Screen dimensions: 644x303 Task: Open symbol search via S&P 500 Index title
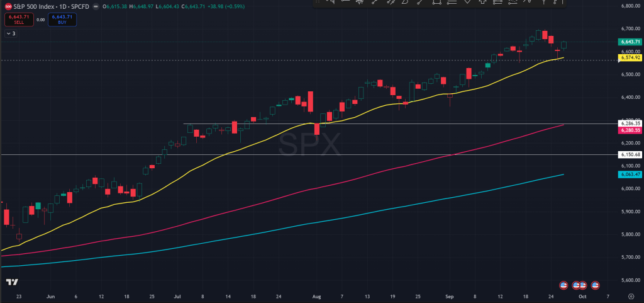click(35, 6)
